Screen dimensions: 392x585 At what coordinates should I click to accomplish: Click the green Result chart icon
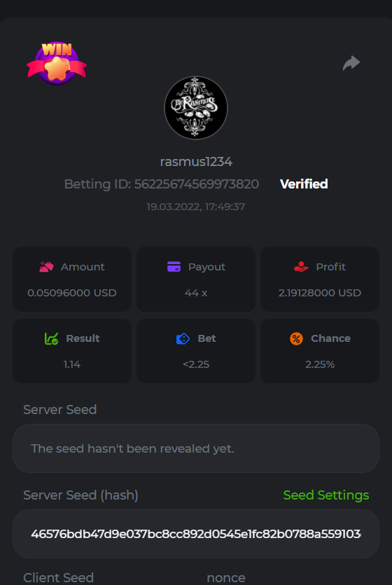click(51, 338)
